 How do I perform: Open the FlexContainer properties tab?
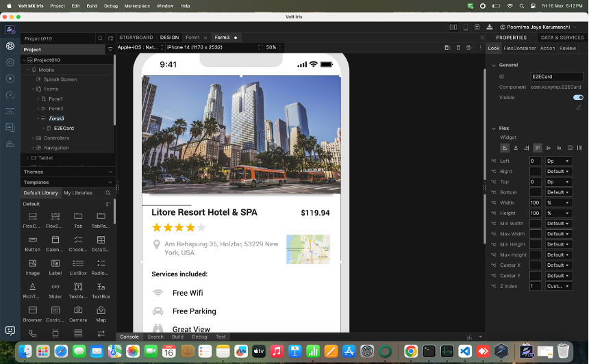(x=520, y=49)
